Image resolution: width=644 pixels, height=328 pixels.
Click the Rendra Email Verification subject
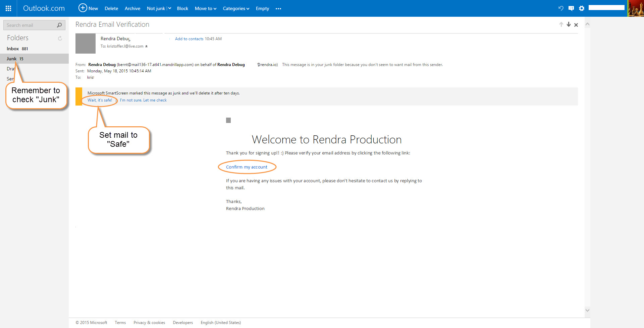[112, 24]
